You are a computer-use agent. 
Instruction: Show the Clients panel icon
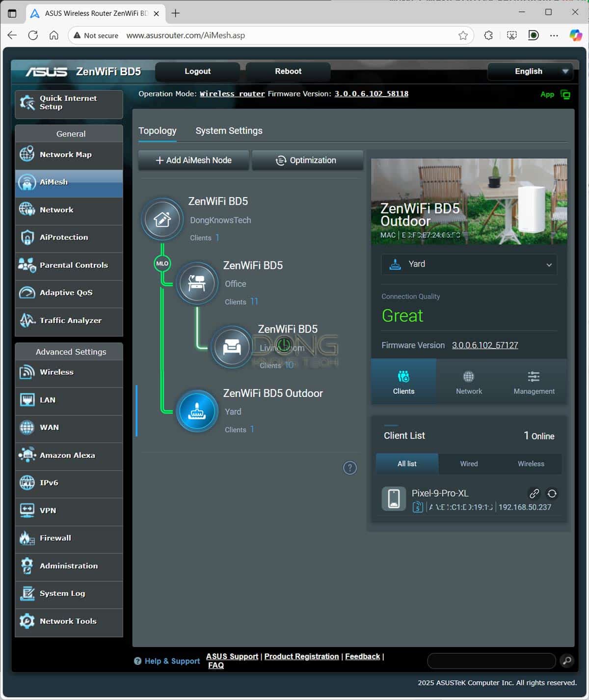point(403,377)
